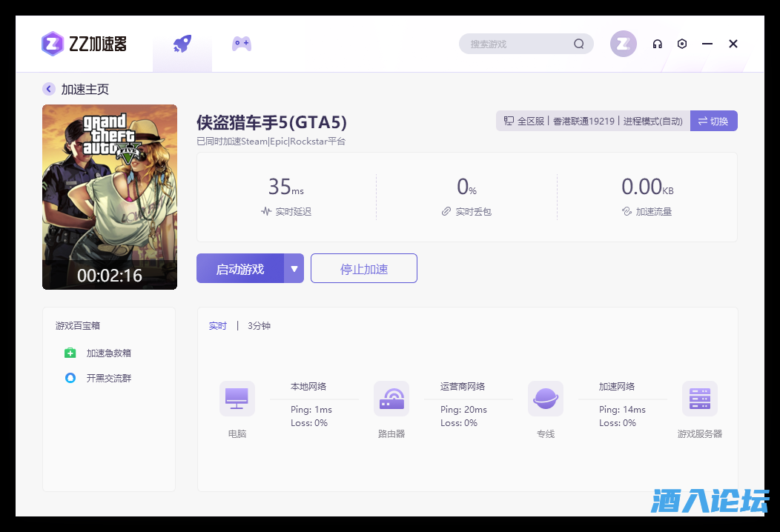Viewport: 780px width, 532px height.
Task: Click the 专线 dedicated line globe icon
Action: click(x=546, y=398)
